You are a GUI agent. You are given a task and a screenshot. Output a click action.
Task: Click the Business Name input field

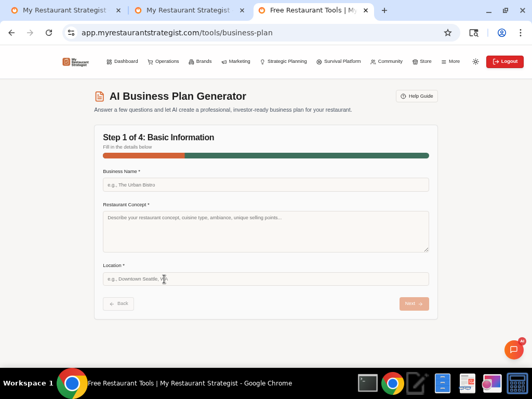(266, 184)
